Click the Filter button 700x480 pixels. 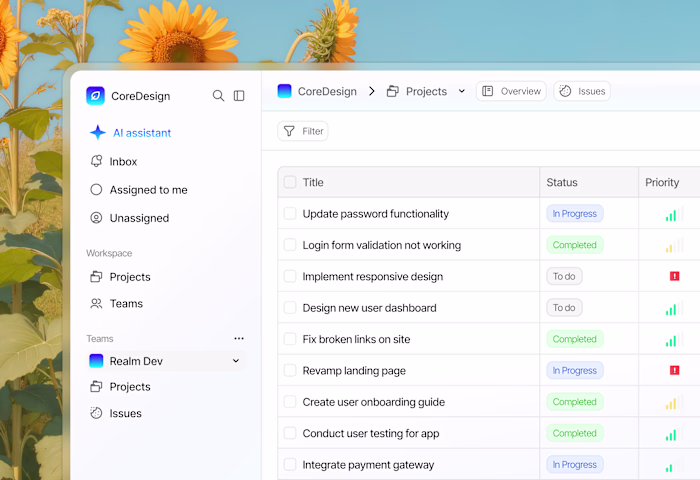[x=303, y=131]
